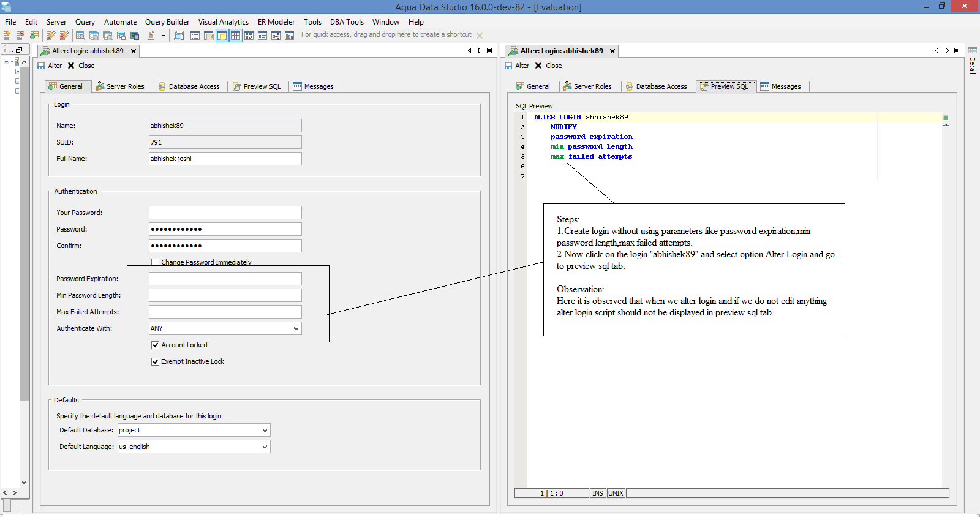Viewport: 980px width, 517px height.
Task: Click the Password Expiration input field
Action: [x=225, y=279]
